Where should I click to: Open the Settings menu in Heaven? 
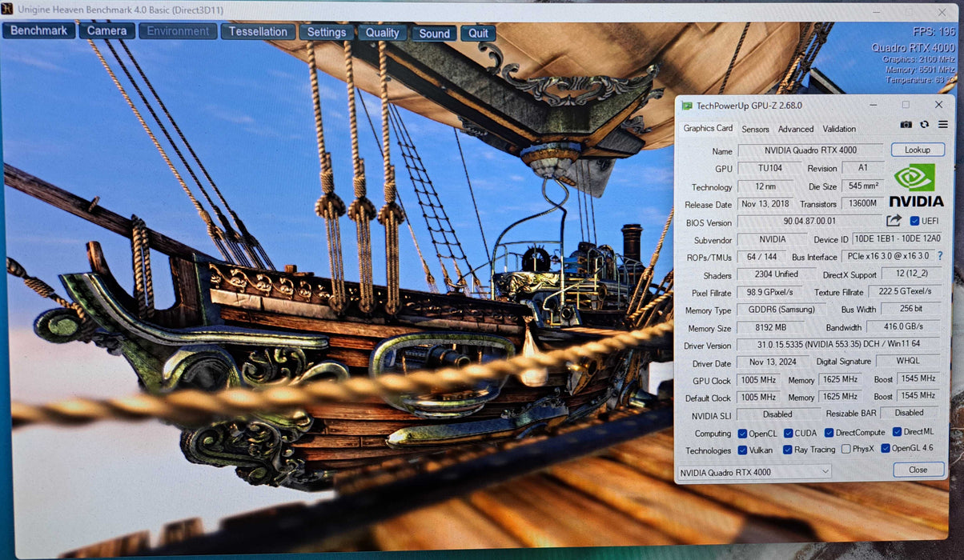(327, 32)
